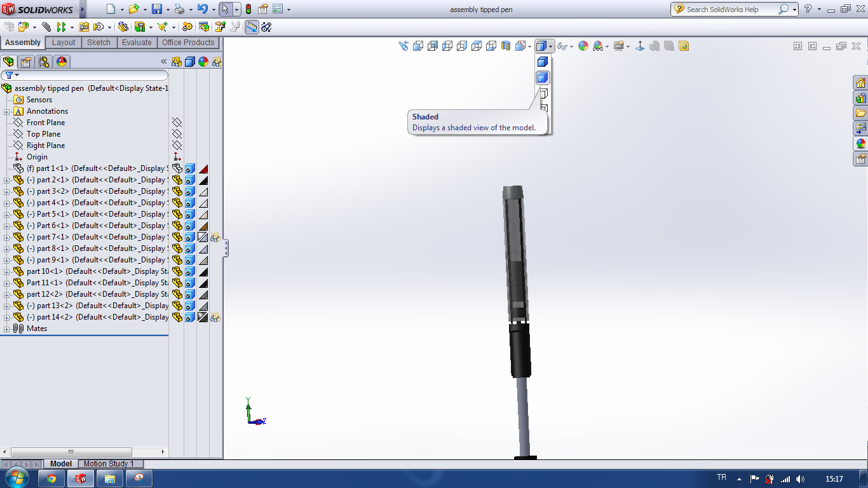Select Shaded With Edges display style
The image size is (868, 488).
tap(543, 62)
